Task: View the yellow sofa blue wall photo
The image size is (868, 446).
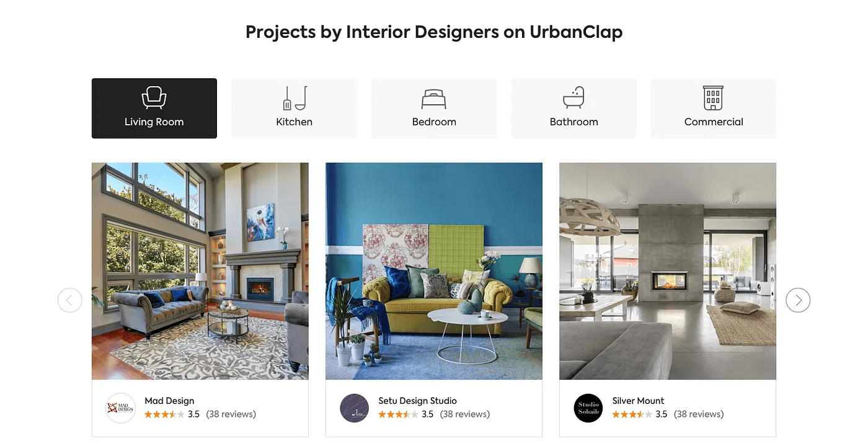Action: point(434,271)
